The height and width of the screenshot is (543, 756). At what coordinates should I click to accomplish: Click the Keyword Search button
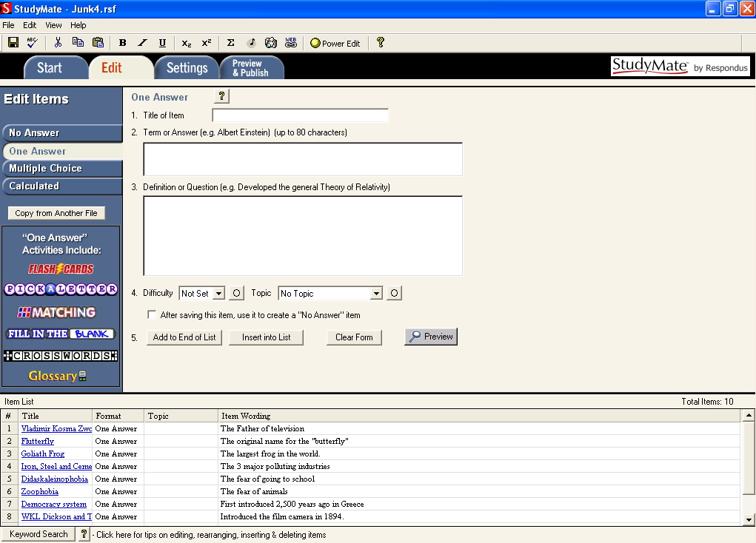tap(39, 534)
